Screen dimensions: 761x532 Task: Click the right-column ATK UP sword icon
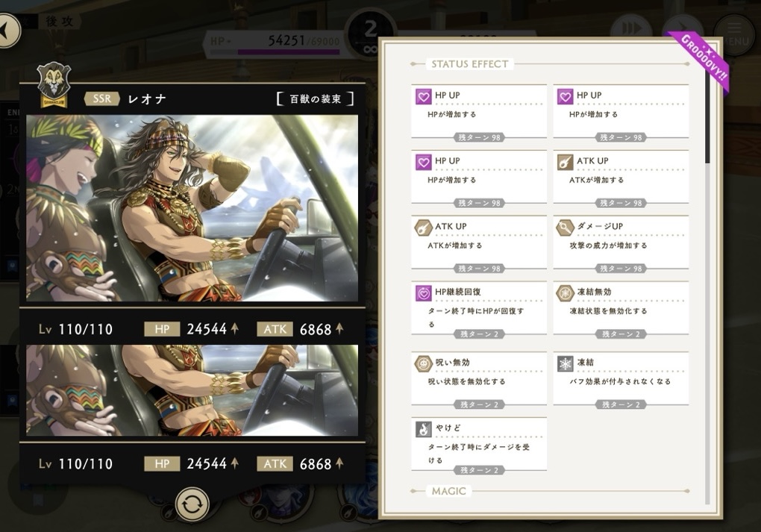coord(565,162)
